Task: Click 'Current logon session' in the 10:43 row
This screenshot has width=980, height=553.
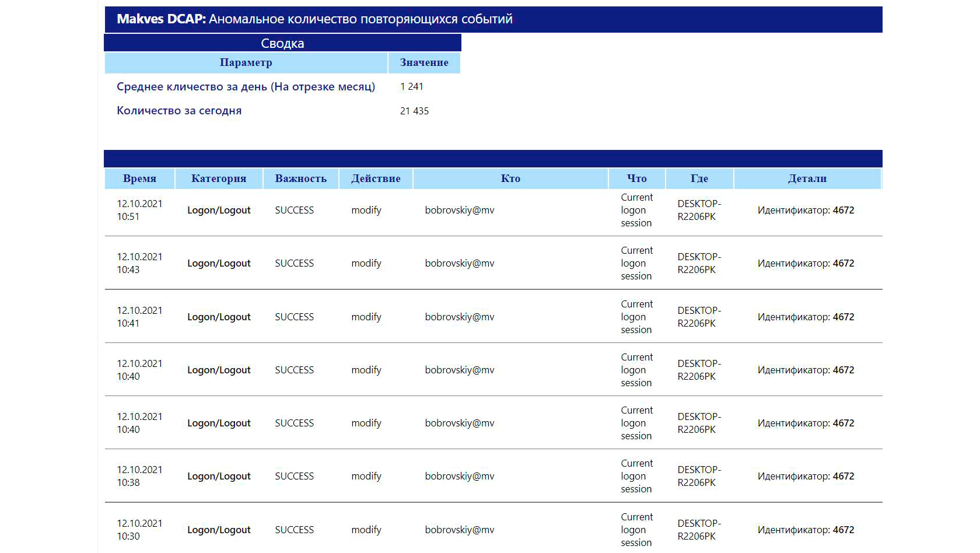Action: click(x=637, y=263)
